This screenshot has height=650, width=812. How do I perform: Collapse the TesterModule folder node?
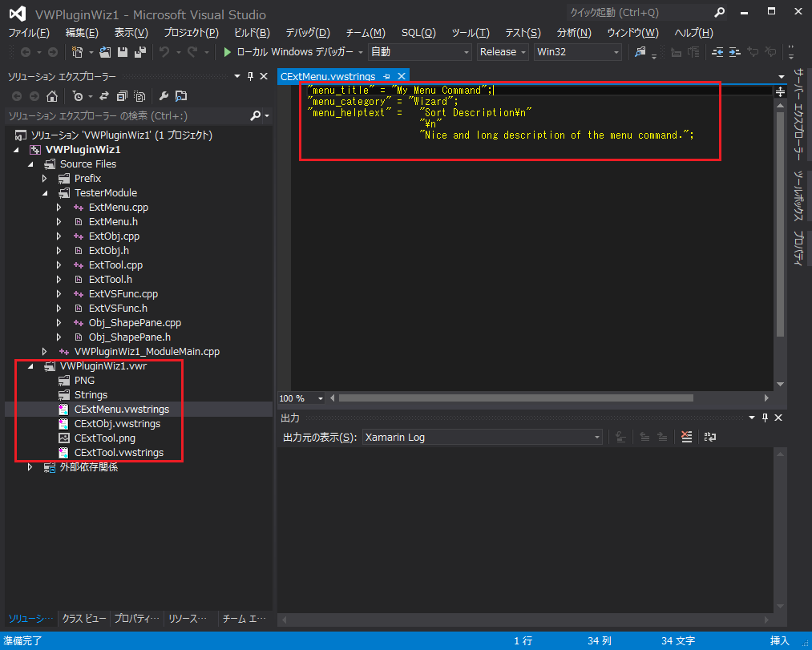pyautogui.click(x=45, y=193)
